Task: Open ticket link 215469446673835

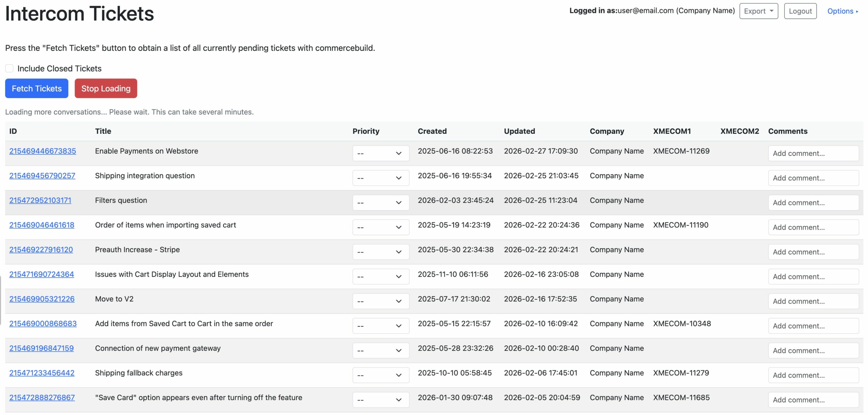Action: pos(42,151)
